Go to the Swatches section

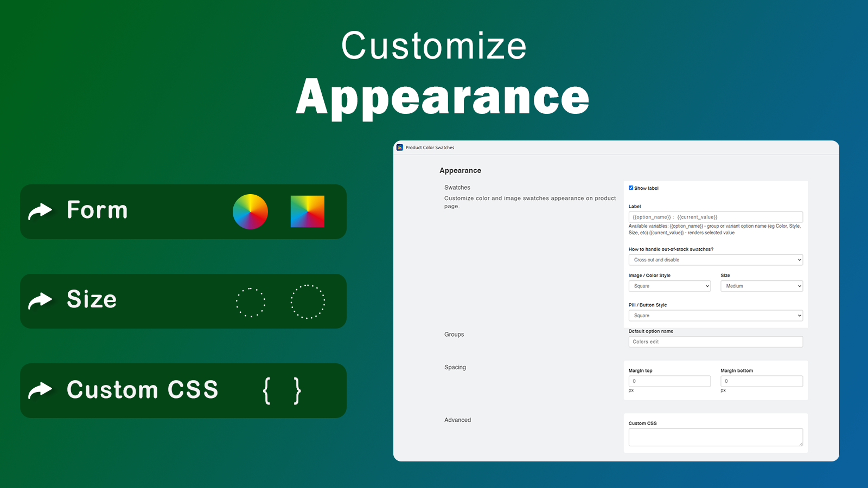(x=457, y=187)
